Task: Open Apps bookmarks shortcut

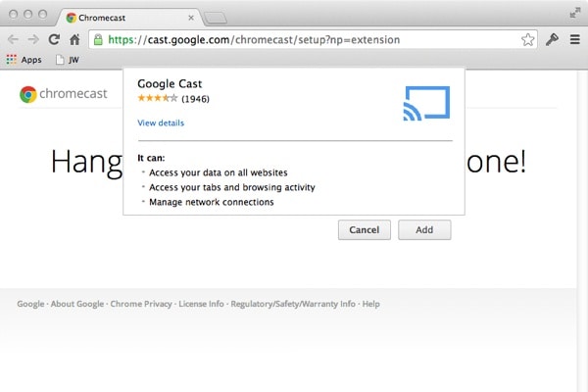Action: click(x=24, y=60)
